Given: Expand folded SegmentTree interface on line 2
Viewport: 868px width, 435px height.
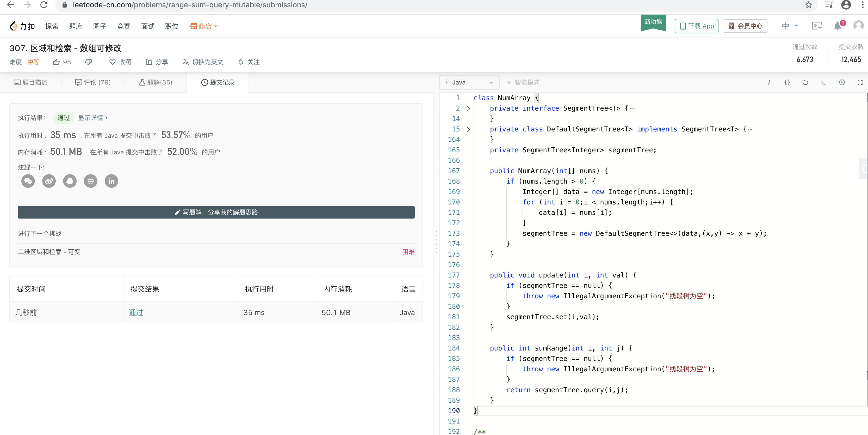Looking at the screenshot, I should pos(468,108).
